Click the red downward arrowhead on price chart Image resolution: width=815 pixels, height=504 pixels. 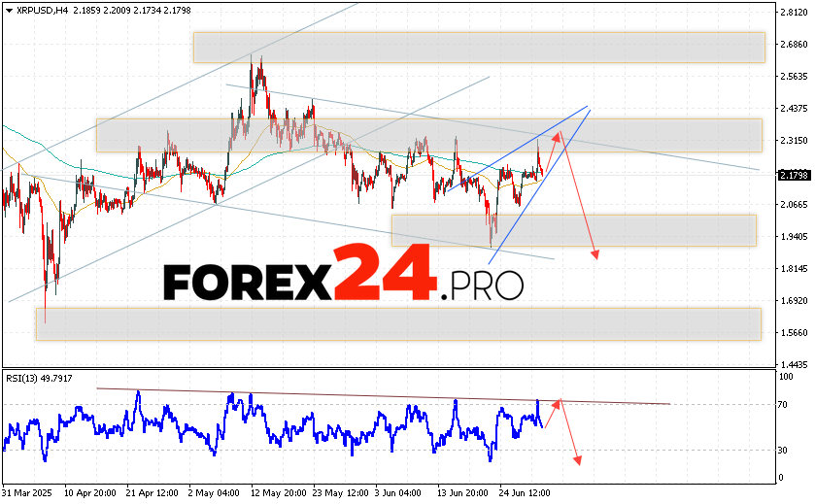(x=594, y=254)
